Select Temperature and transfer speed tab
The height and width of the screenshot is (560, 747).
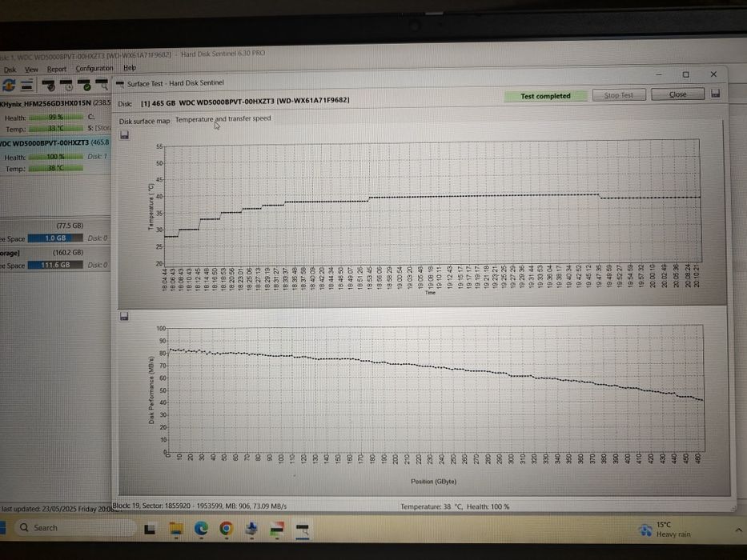click(x=223, y=118)
